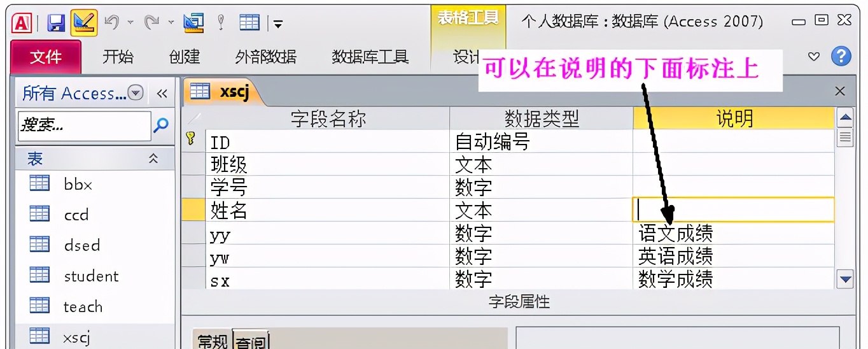Image resolution: width=868 pixels, height=349 pixels.
Task: Click the 数学成绩 description cell
Action: (x=734, y=278)
